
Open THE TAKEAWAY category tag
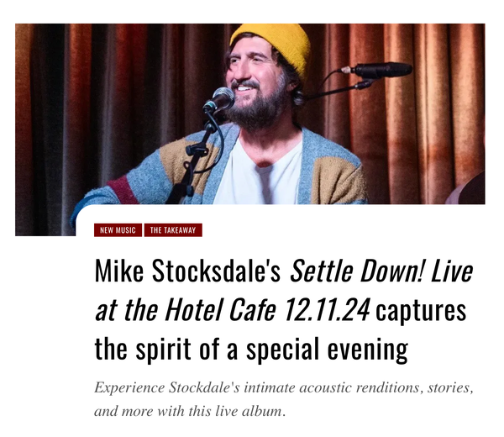174,230
